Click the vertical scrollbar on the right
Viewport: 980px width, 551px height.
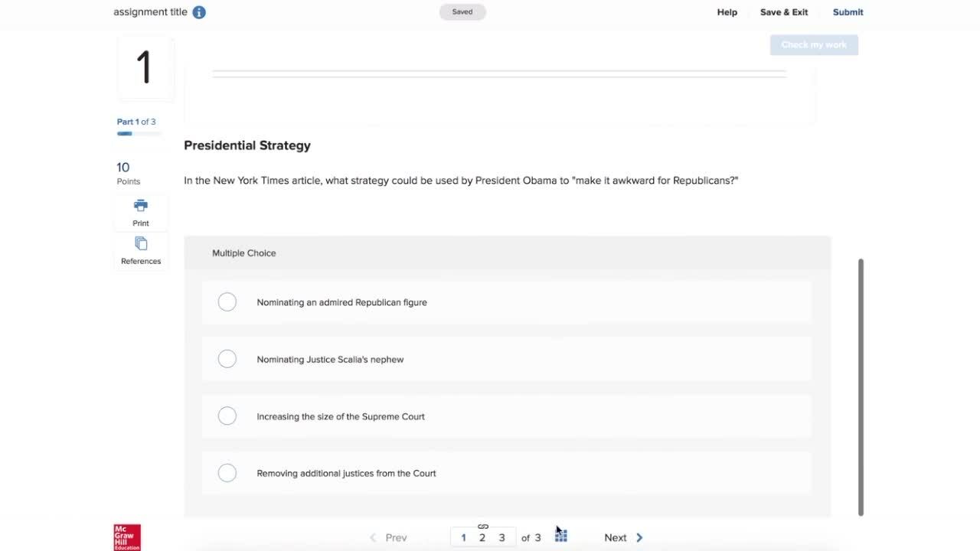point(861,386)
